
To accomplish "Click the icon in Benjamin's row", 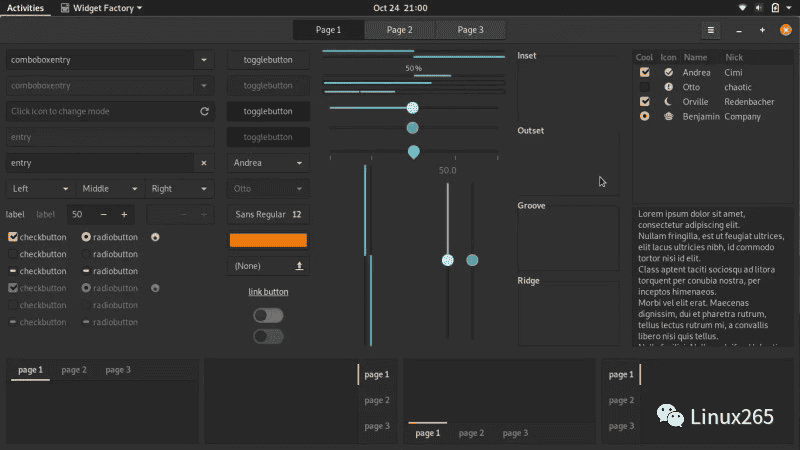I will tap(668, 116).
